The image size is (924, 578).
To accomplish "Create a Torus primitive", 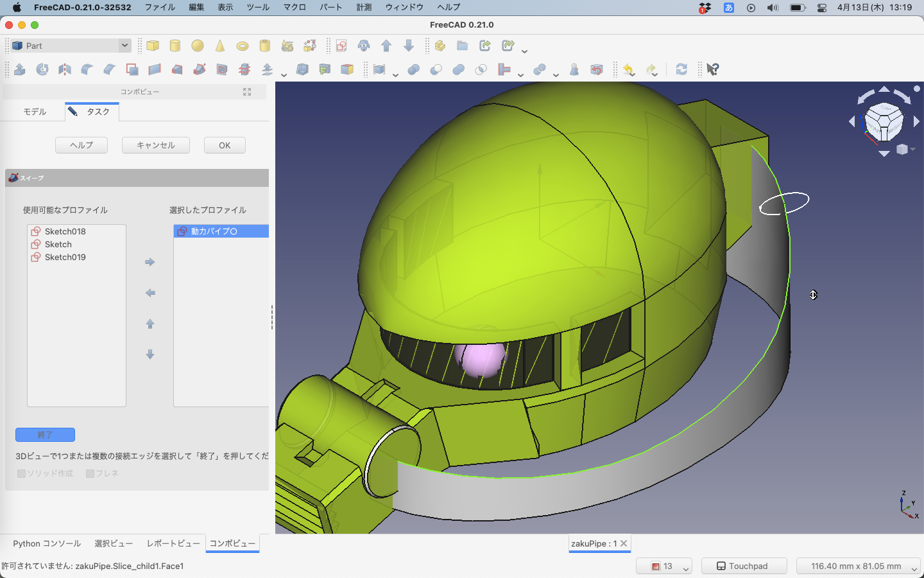I will pyautogui.click(x=243, y=46).
